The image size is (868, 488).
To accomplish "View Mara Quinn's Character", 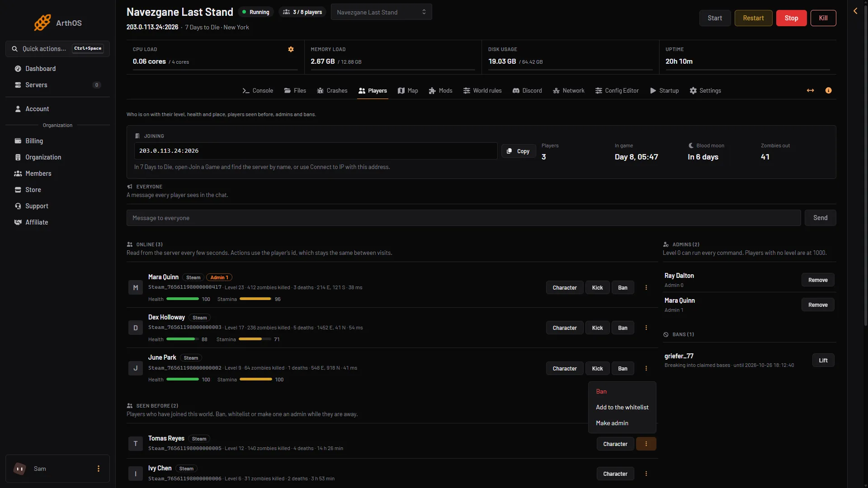I will (x=565, y=288).
